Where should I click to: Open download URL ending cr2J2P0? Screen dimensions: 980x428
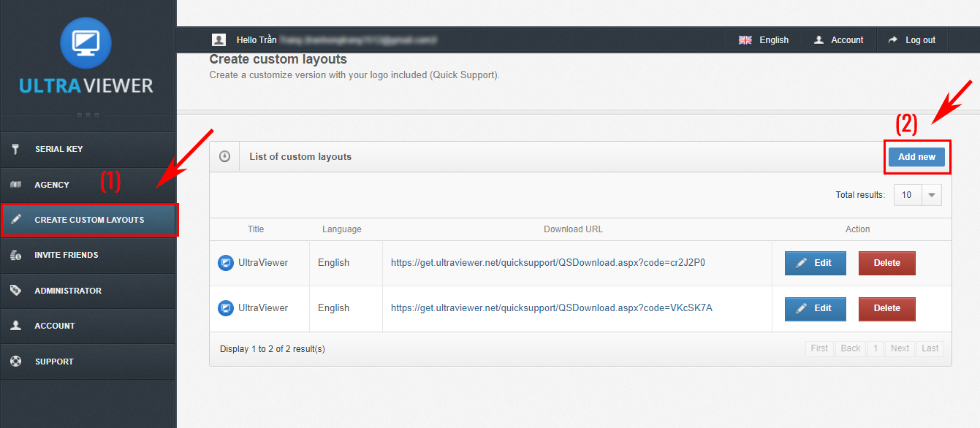(547, 263)
